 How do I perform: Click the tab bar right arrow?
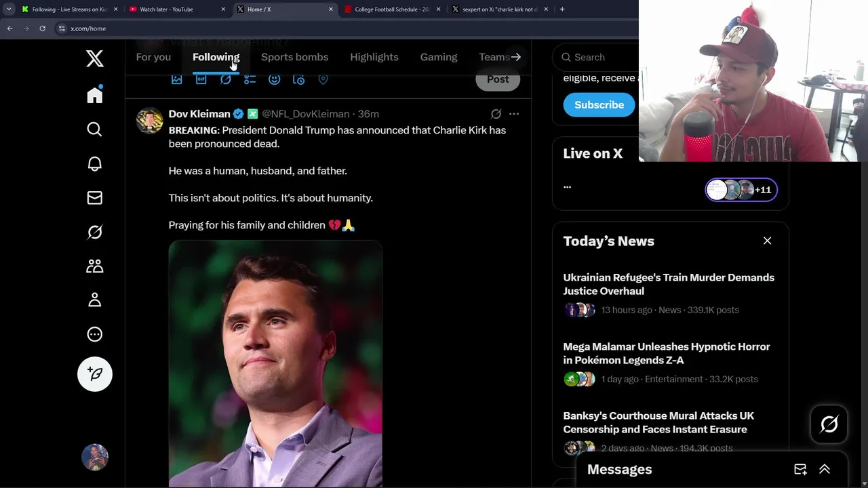point(516,57)
